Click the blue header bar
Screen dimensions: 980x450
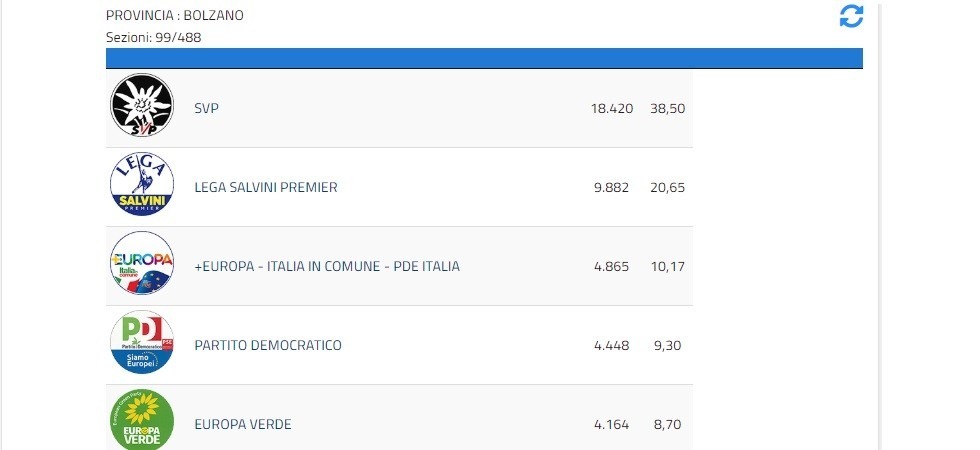coord(484,58)
